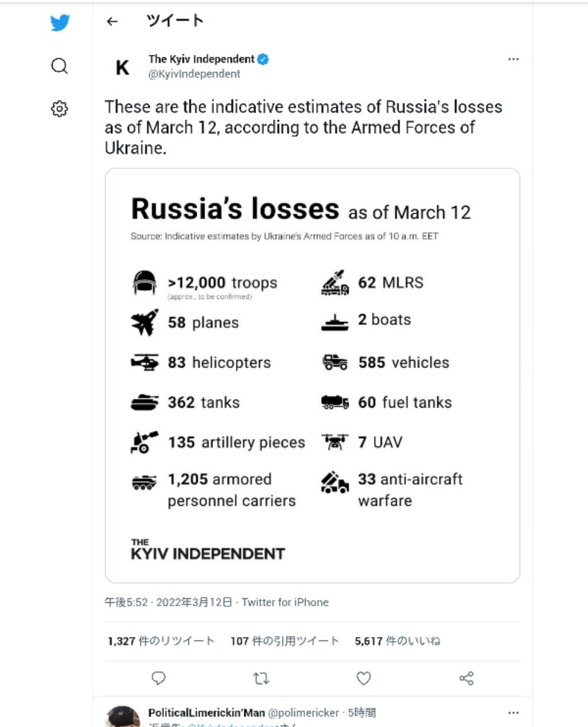The image size is (588, 727).
Task: View the 1,327 retweets list
Action: [161, 641]
